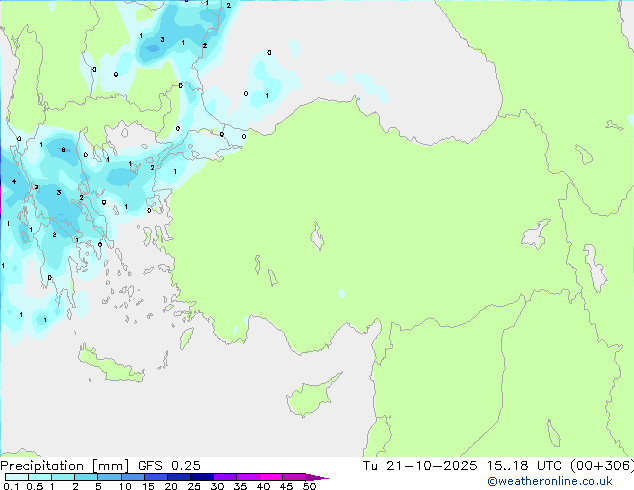
Task: Click the 45–50 mm legend swatch
Action: [294, 477]
